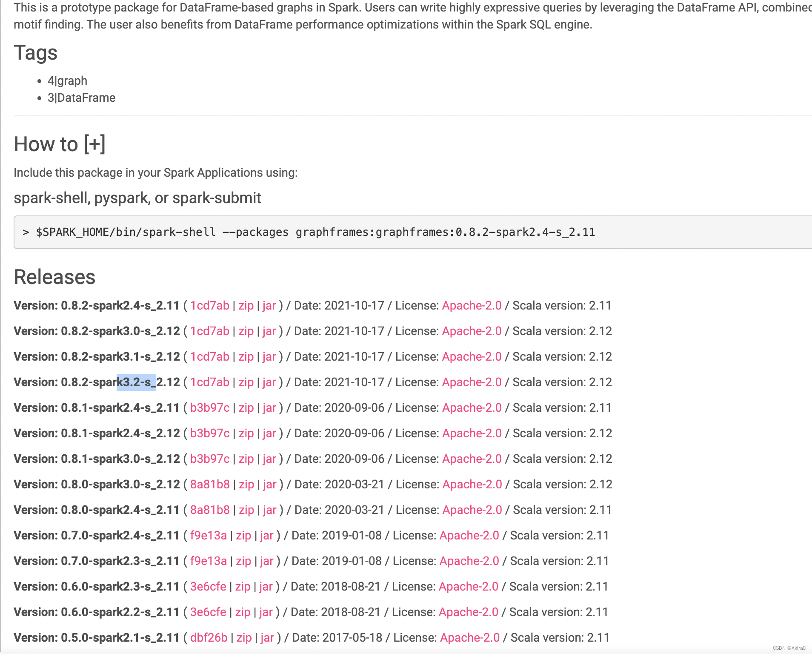The width and height of the screenshot is (812, 654).
Task: Open commit f9e13a for 0.7.0-spark2.4-s_2.11
Action: 209,536
